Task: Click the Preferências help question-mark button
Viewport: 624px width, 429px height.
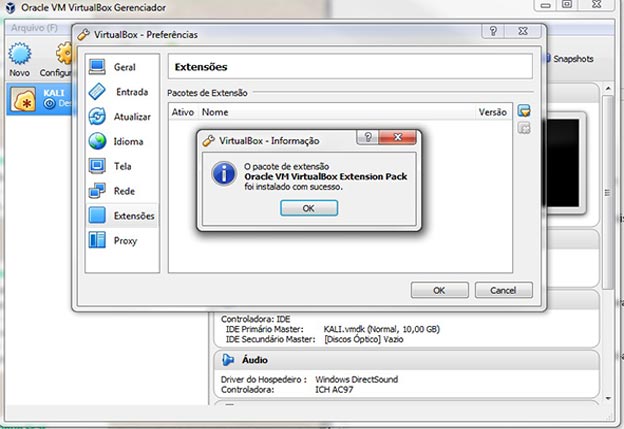Action: pyautogui.click(x=493, y=31)
